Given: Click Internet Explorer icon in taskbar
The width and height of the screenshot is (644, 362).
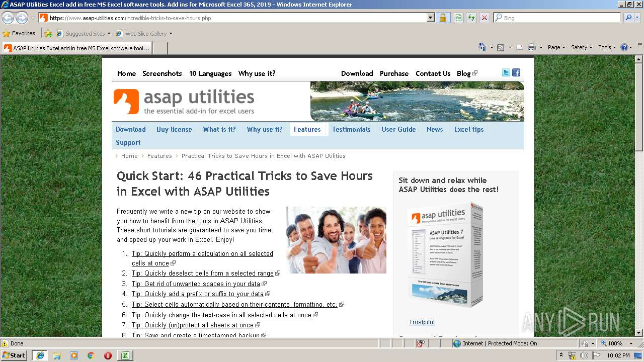Looking at the screenshot, I should click(x=40, y=355).
